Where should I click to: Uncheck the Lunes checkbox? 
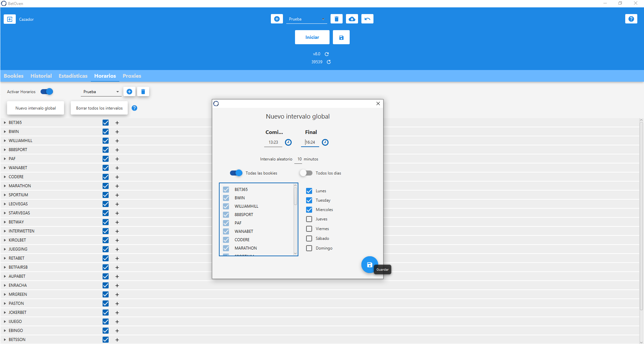[x=309, y=191]
